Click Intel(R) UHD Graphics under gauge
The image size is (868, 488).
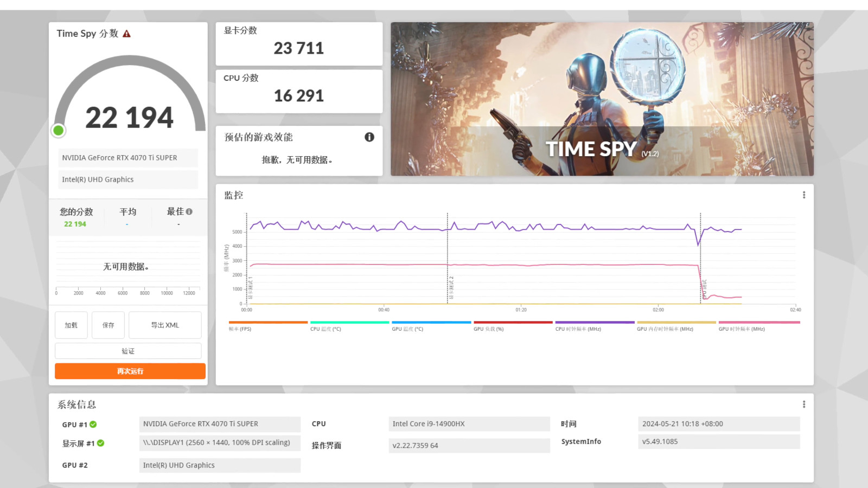[128, 179]
